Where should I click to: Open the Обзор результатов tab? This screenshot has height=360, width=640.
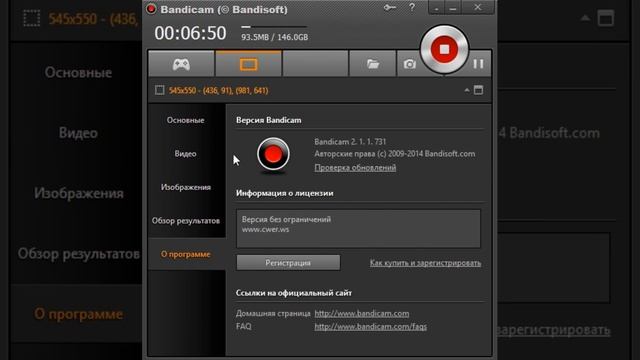185,220
